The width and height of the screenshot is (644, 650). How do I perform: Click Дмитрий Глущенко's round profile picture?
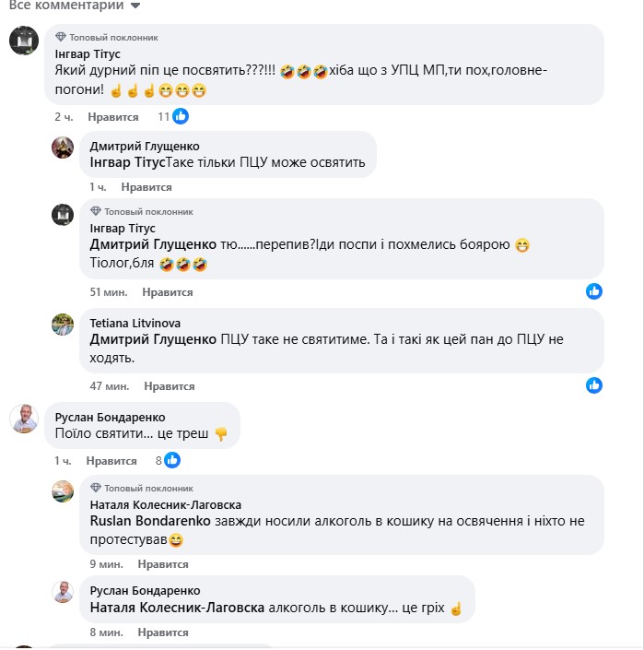coord(63,148)
